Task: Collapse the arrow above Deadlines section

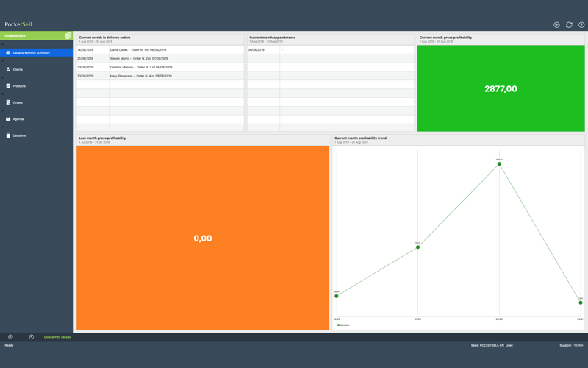Action: [3, 127]
